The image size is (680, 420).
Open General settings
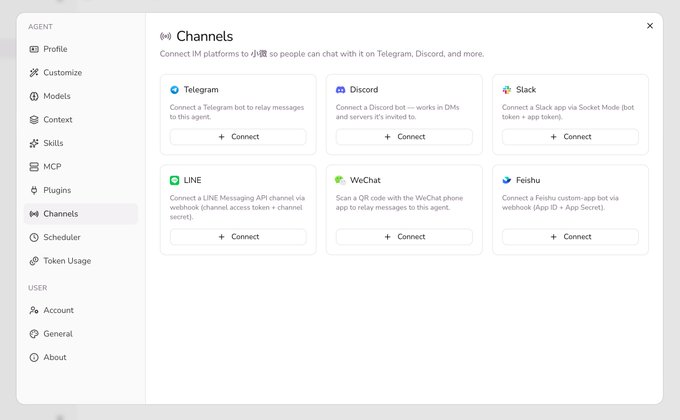(x=81, y=334)
